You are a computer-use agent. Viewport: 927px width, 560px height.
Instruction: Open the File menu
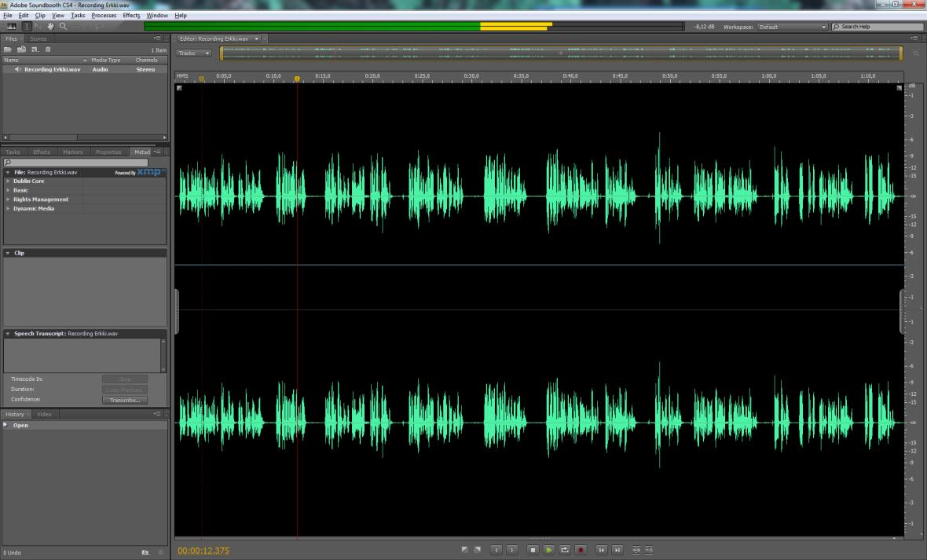point(8,16)
